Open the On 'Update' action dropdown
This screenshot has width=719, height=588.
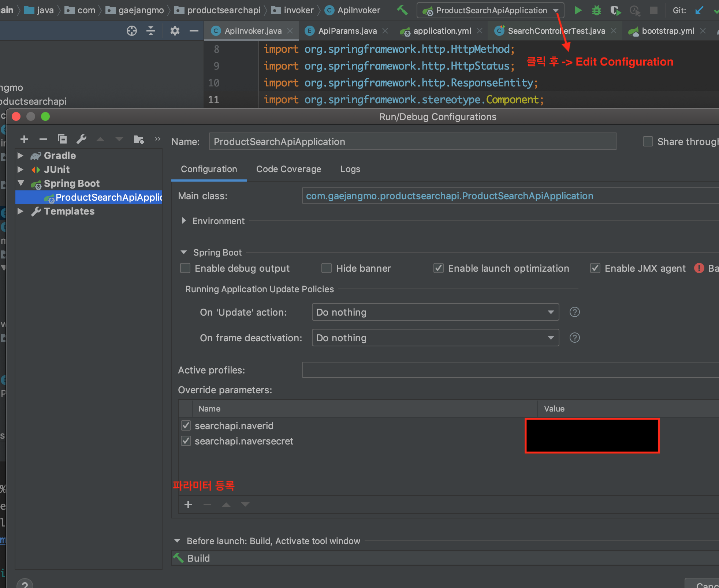coord(435,312)
